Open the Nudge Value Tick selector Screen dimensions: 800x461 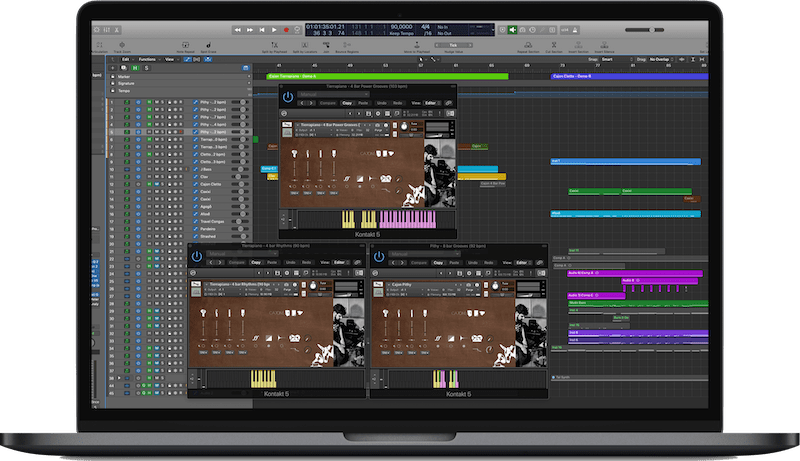coord(454,45)
